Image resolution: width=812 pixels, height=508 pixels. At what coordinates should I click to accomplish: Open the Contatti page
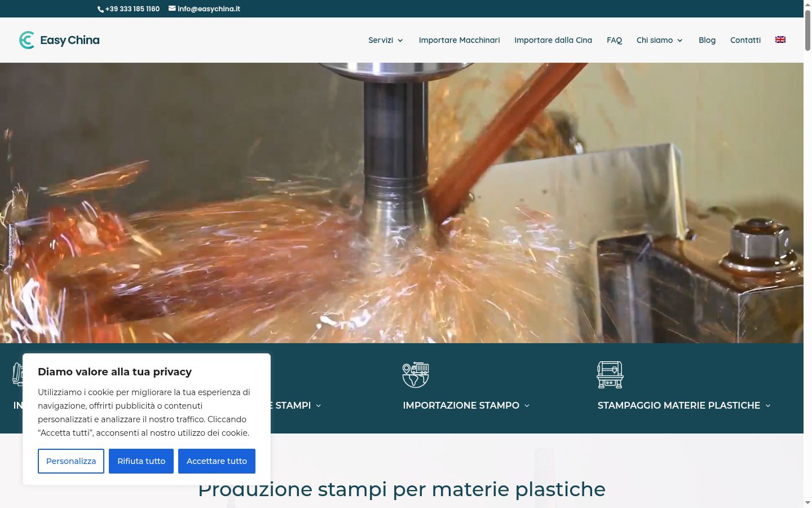click(x=745, y=40)
